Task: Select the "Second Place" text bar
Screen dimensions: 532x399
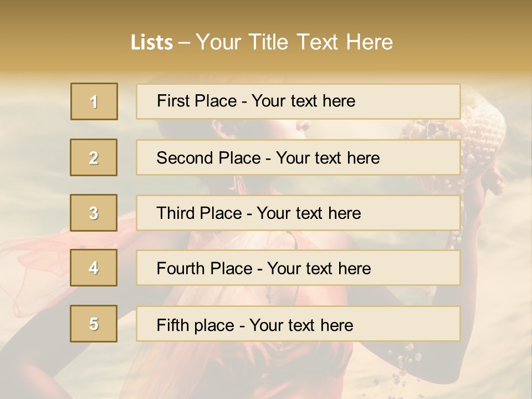Action: (x=298, y=157)
